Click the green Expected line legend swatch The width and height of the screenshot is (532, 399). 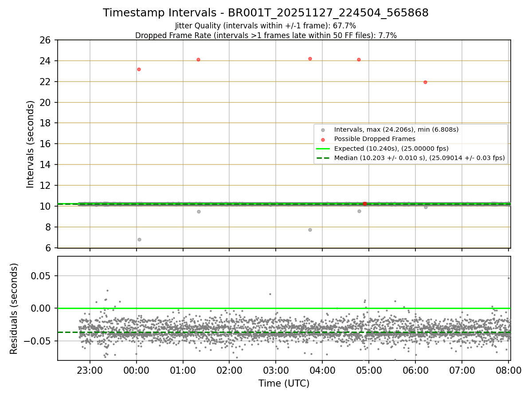(323, 149)
